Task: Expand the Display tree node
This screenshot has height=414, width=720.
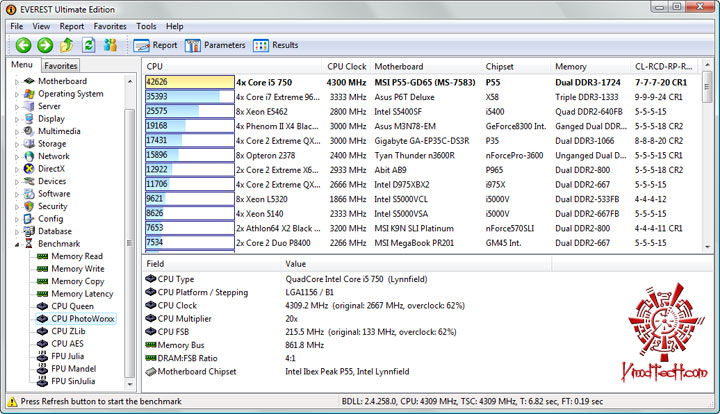Action: [x=17, y=119]
